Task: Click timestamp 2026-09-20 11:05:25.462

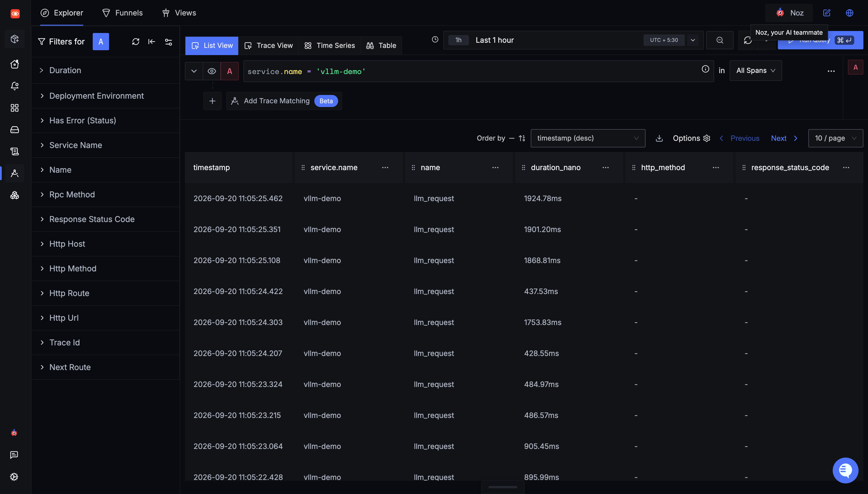Action: (x=238, y=199)
